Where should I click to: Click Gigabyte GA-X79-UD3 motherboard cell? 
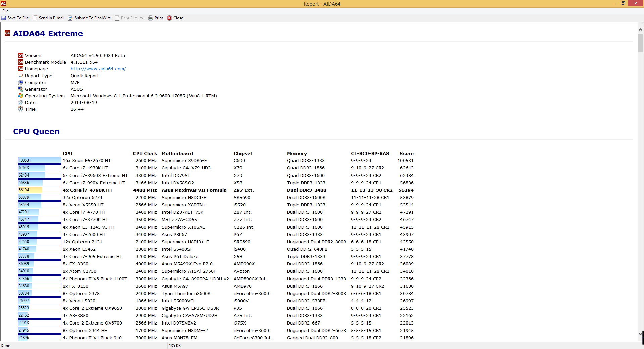tap(186, 168)
